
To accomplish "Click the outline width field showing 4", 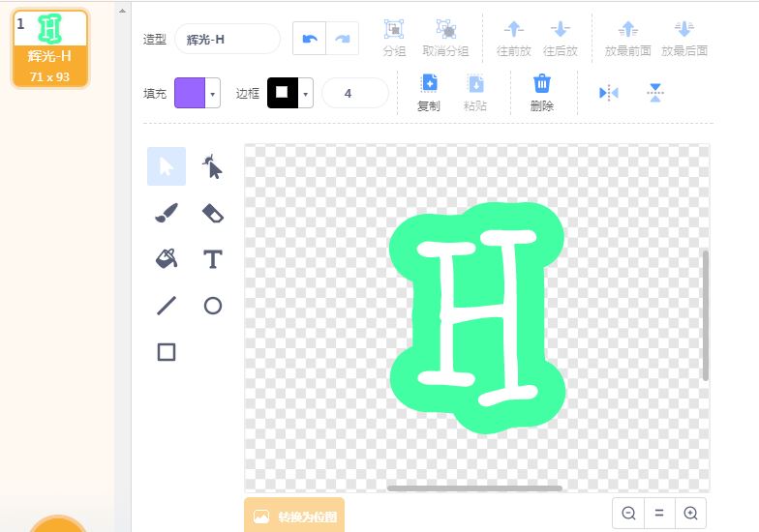I will (354, 93).
